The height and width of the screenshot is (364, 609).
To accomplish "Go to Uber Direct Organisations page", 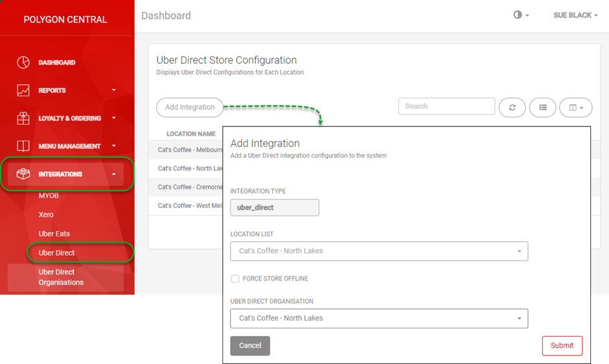I will click(61, 277).
